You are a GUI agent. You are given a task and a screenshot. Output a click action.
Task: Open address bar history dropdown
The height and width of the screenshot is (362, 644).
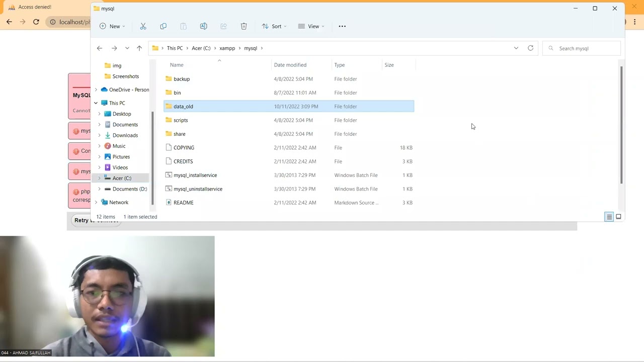(516, 48)
